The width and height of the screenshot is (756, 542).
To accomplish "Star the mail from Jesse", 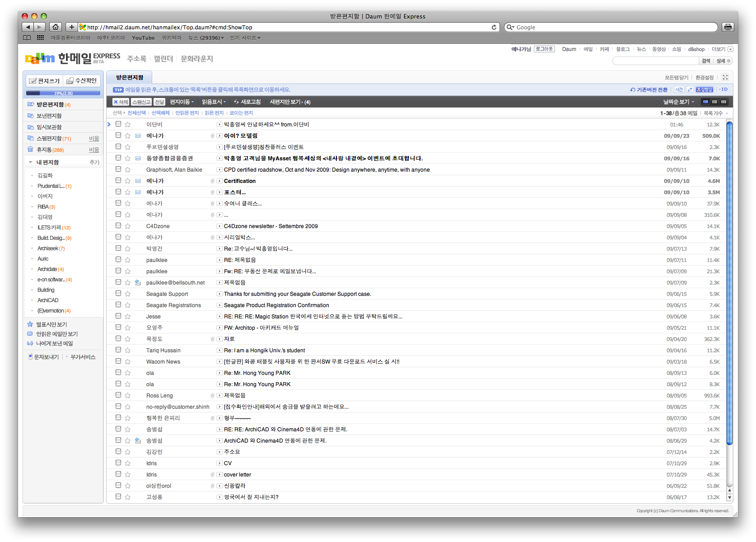I will [128, 316].
